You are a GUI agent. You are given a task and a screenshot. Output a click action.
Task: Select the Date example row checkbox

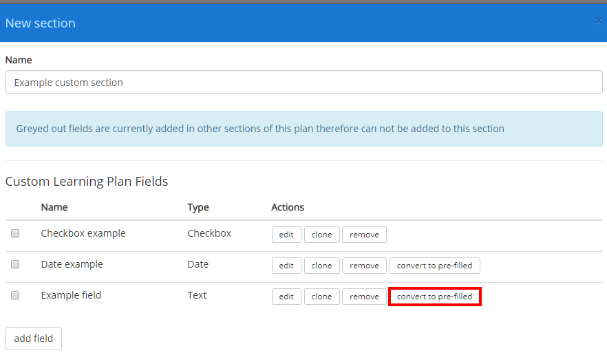click(15, 264)
